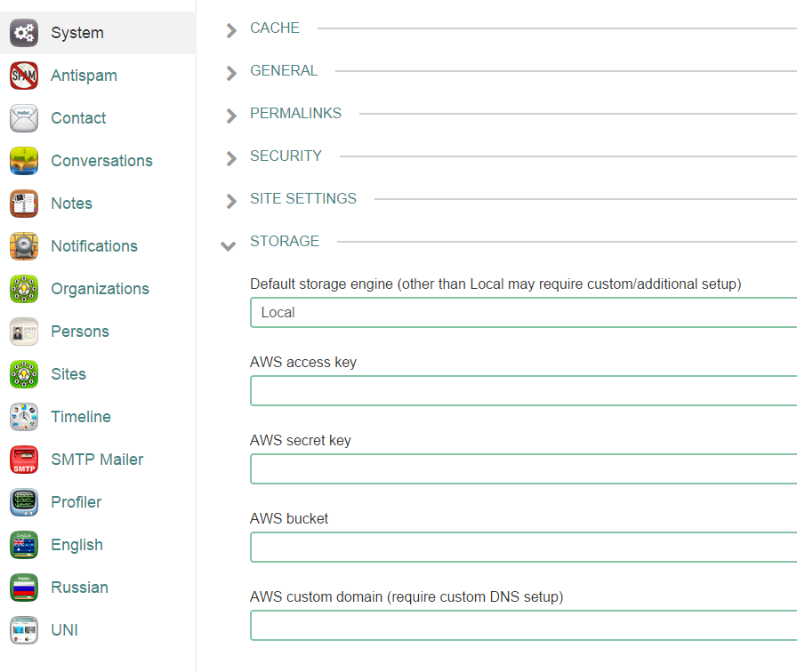The width and height of the screenshot is (797, 672).
Task: Expand the SECURITY settings section
Action: point(286,156)
